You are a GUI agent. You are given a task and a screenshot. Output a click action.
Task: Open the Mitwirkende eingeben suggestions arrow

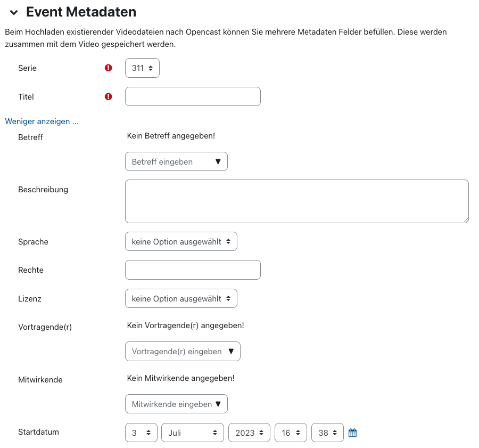tap(218, 404)
